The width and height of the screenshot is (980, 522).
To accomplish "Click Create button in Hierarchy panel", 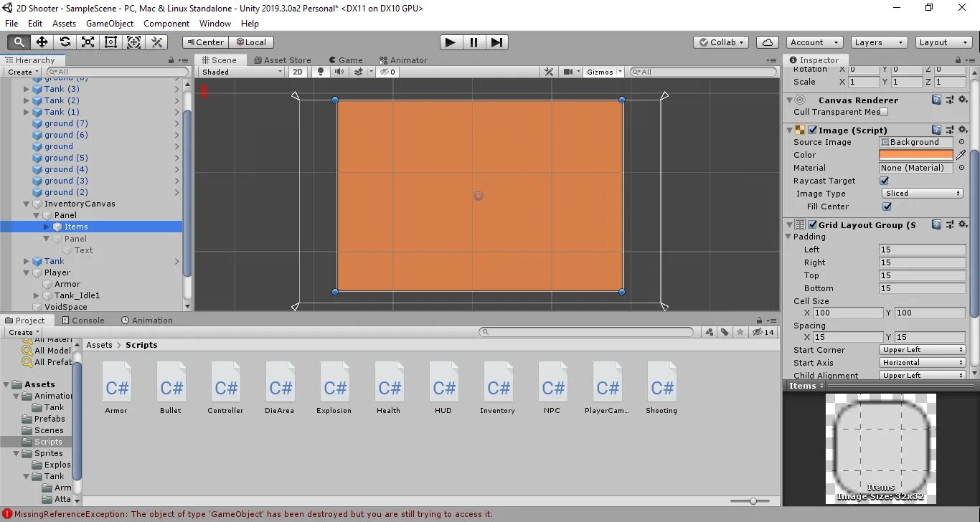I will tap(23, 72).
